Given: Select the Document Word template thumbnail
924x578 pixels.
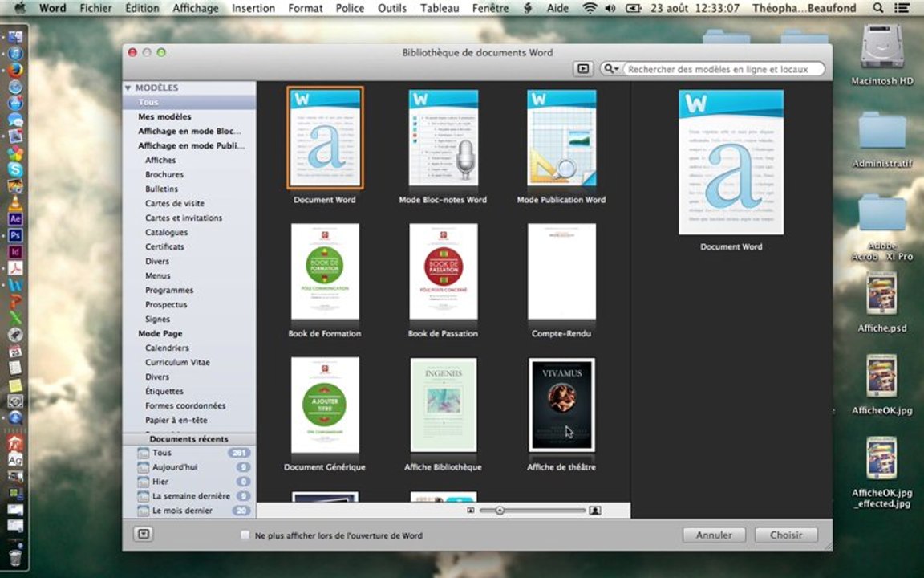Looking at the screenshot, I should [325, 138].
